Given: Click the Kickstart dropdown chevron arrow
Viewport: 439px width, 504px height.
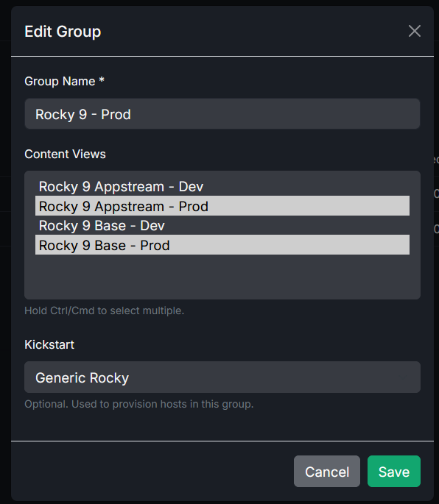Looking at the screenshot, I should coord(403,377).
